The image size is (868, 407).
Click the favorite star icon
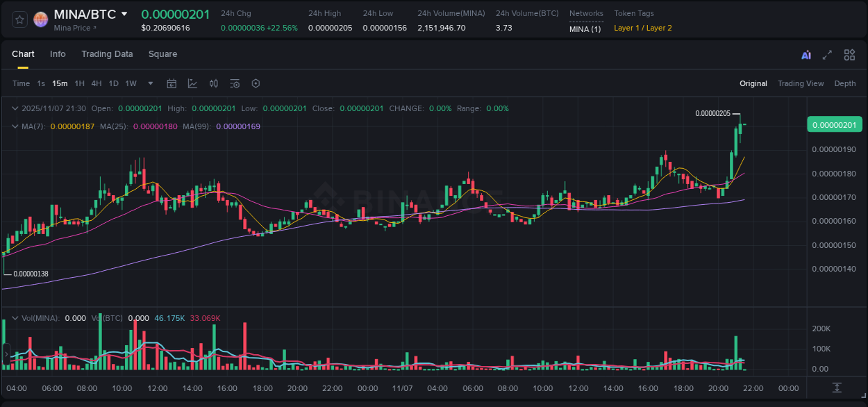pos(19,19)
